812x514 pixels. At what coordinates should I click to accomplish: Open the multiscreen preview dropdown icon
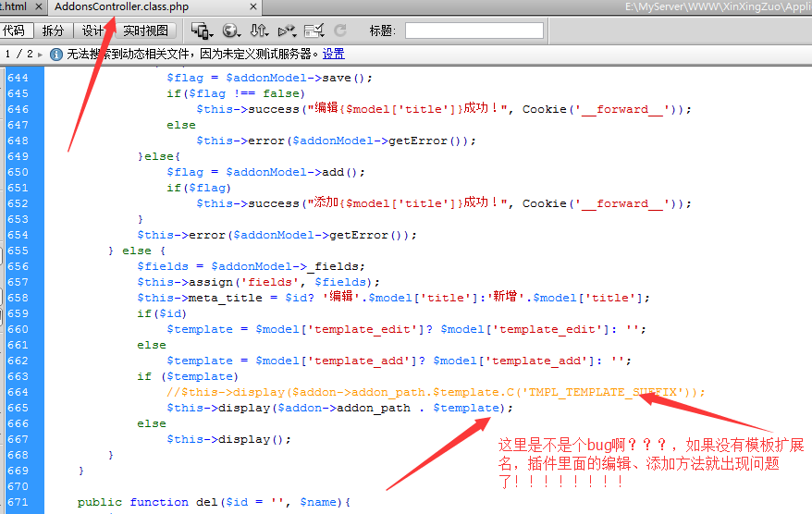(202, 31)
